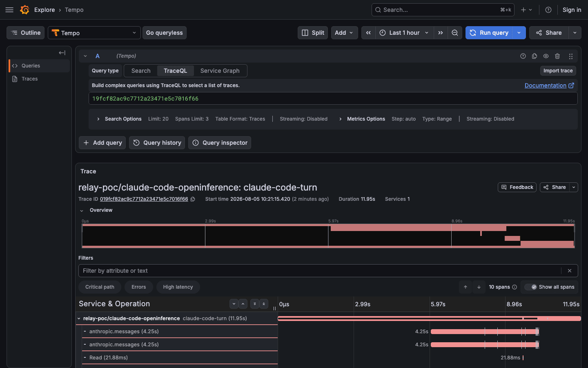Select the TraceQL query type
The height and width of the screenshot is (368, 588).
coord(175,71)
